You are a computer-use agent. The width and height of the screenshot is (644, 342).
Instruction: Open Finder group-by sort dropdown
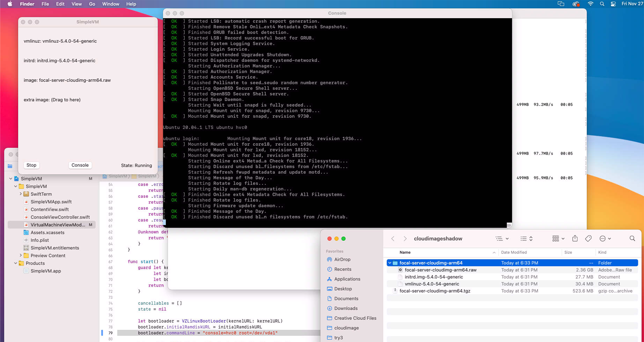coord(526,238)
